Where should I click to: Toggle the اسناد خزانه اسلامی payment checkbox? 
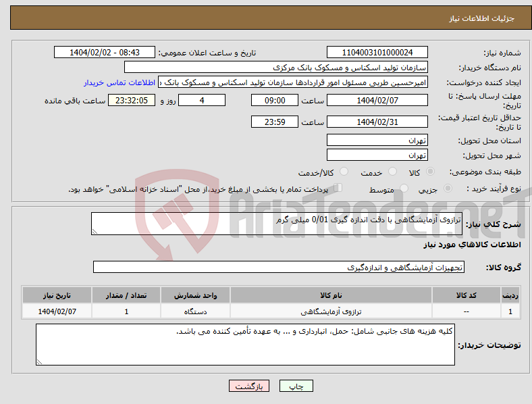click(338, 188)
